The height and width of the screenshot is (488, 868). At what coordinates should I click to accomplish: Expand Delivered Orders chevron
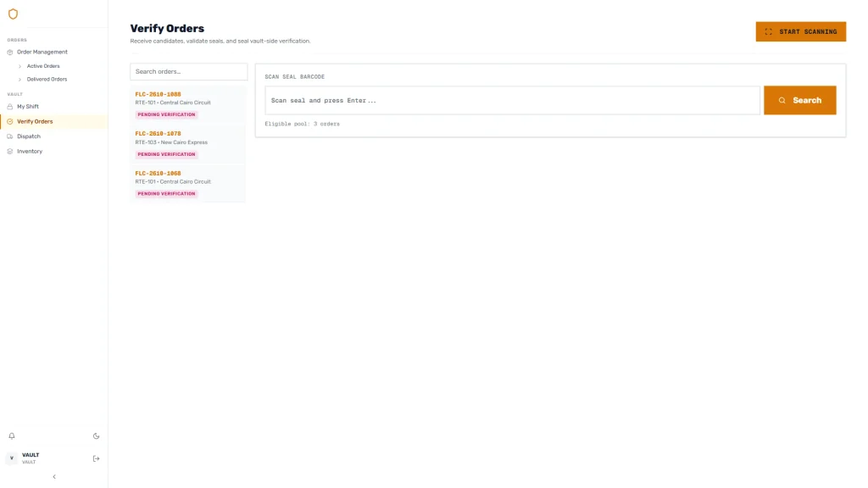point(20,79)
